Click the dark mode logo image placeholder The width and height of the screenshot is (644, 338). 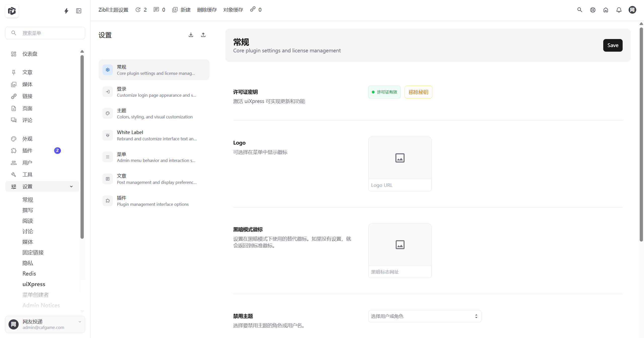(400, 245)
